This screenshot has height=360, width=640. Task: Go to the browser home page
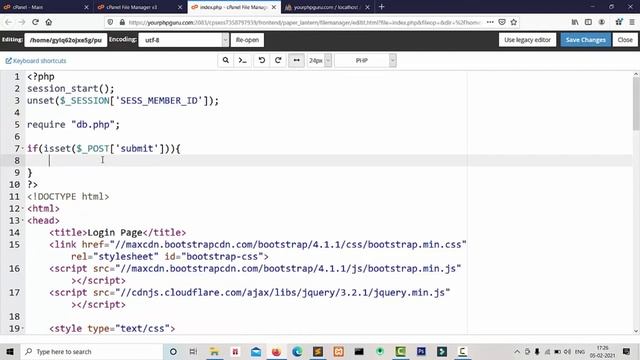tap(49, 22)
